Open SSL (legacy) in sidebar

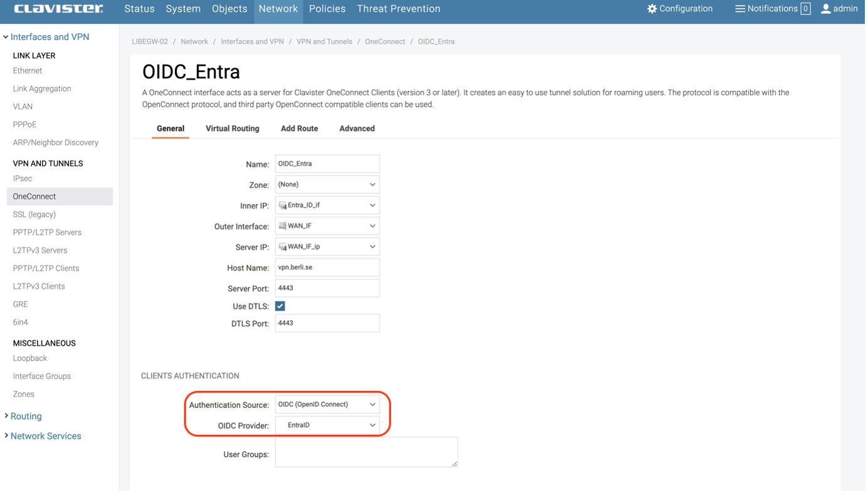pyautogui.click(x=34, y=214)
